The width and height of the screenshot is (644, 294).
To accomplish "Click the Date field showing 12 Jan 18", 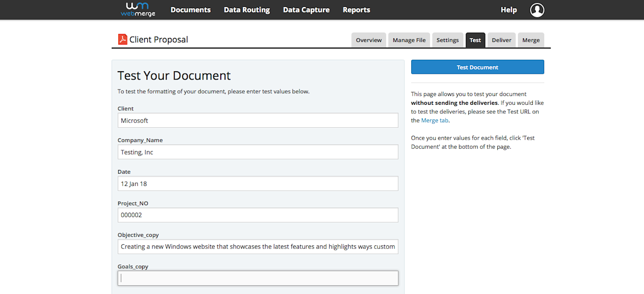I will [258, 183].
